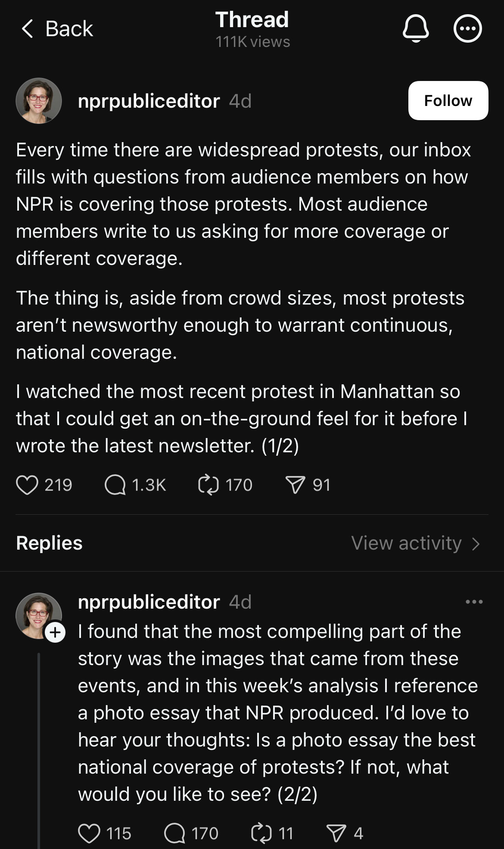Open comments on the main post (1.3K)
Viewport: 504px width, 849px height.
[115, 485]
